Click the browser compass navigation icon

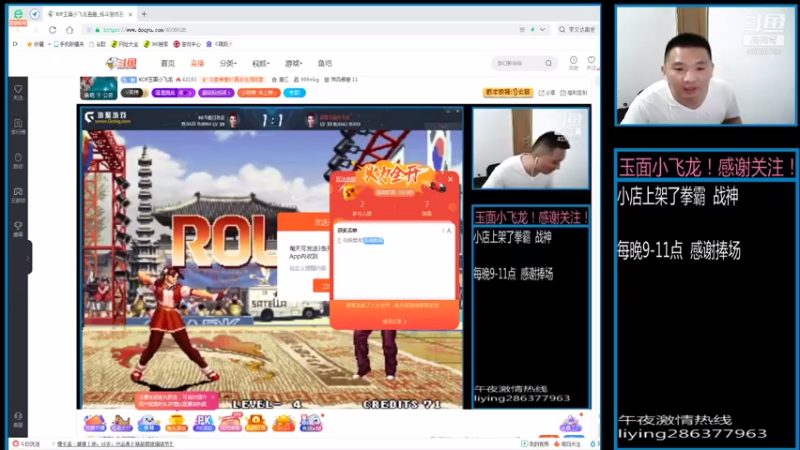[35, 14]
